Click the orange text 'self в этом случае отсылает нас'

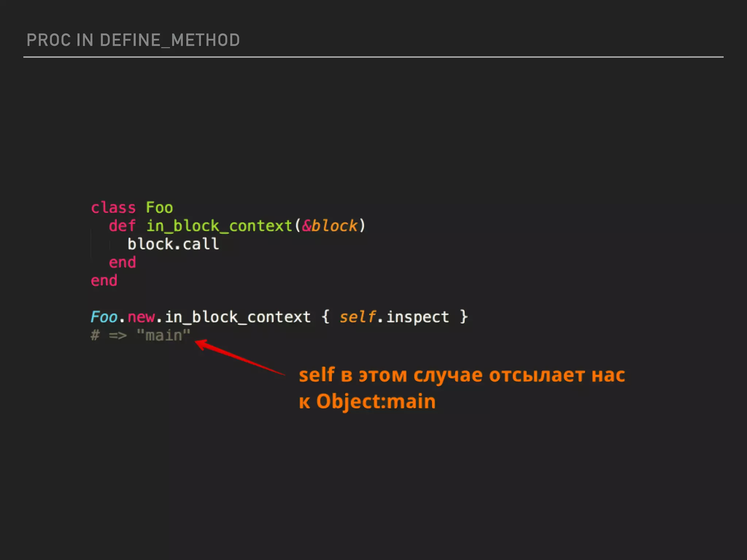tap(462, 375)
